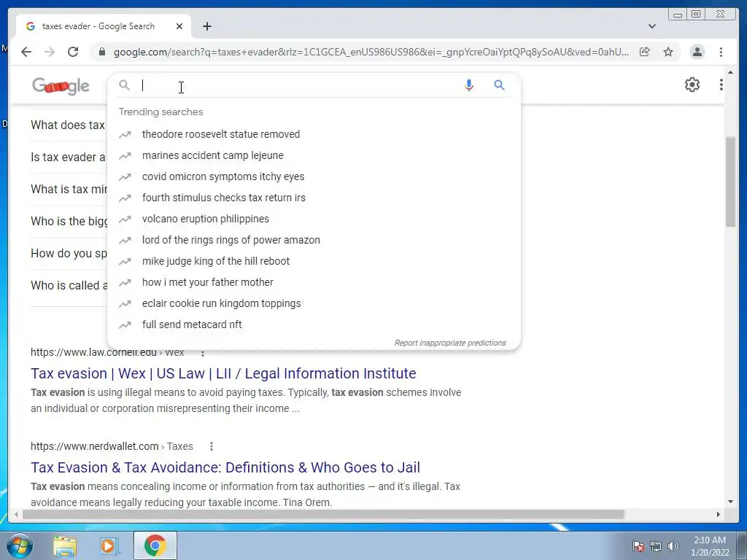The image size is (747, 560).
Task: Open the Chrome three-dot menu
Action: click(721, 52)
